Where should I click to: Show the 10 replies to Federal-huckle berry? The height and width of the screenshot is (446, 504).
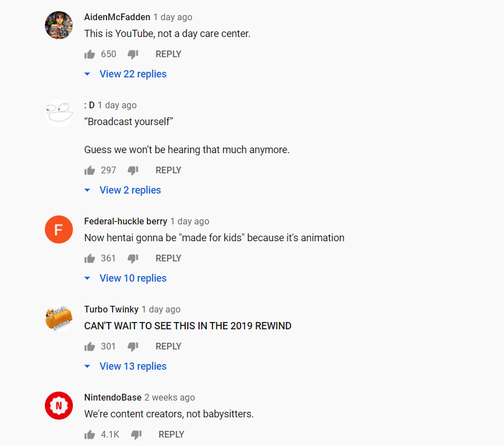tap(133, 278)
